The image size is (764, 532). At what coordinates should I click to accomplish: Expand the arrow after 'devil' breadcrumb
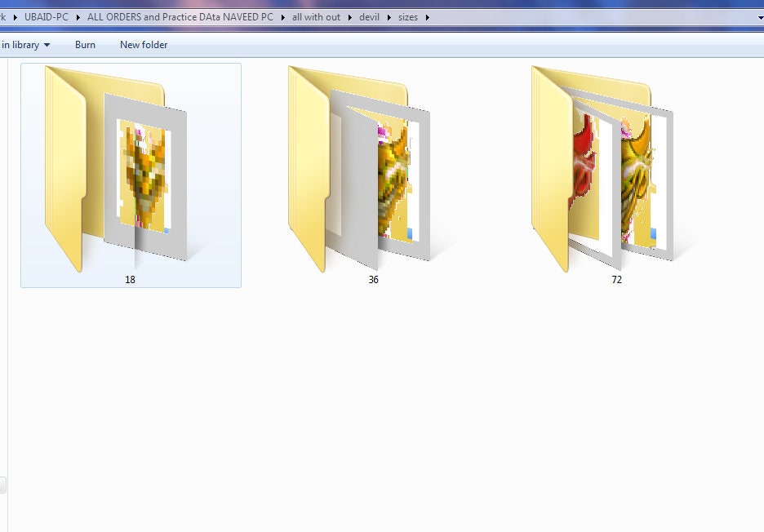pos(389,17)
